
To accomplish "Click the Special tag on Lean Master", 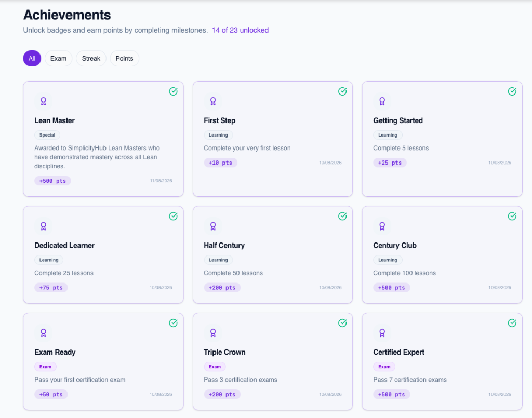I will 47,135.
